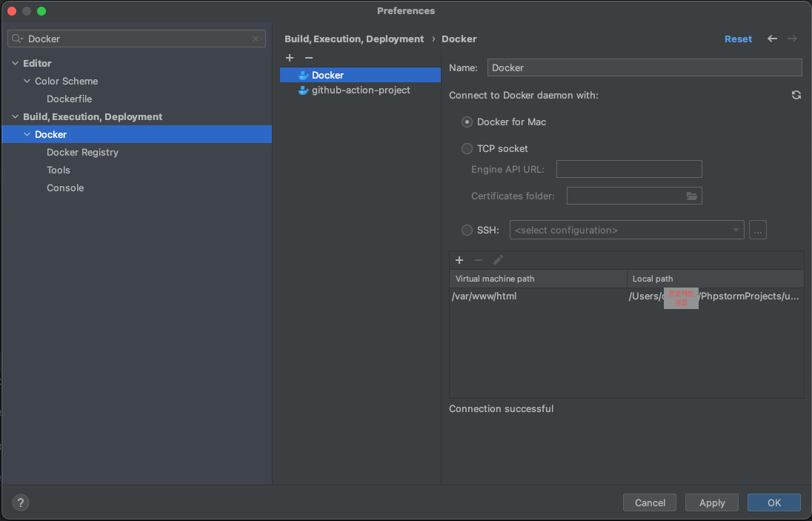The width and height of the screenshot is (812, 521).
Task: Select github-action-project in the list
Action: [x=360, y=90]
